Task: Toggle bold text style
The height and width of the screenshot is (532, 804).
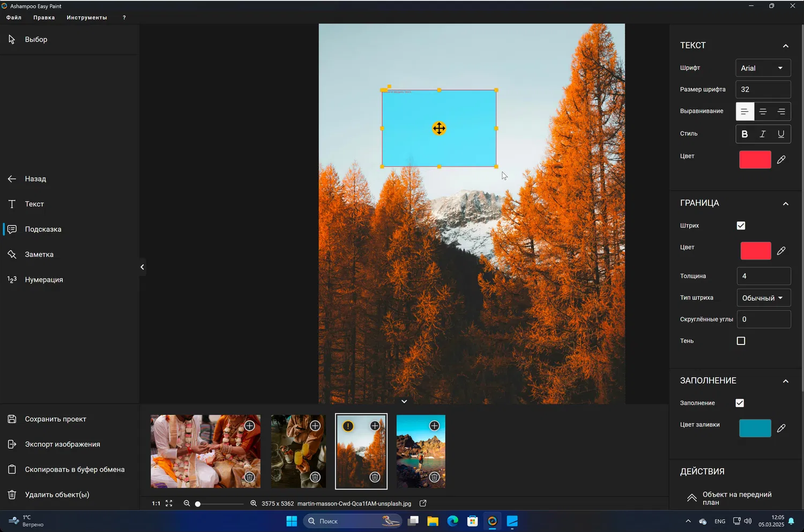Action: (x=745, y=134)
